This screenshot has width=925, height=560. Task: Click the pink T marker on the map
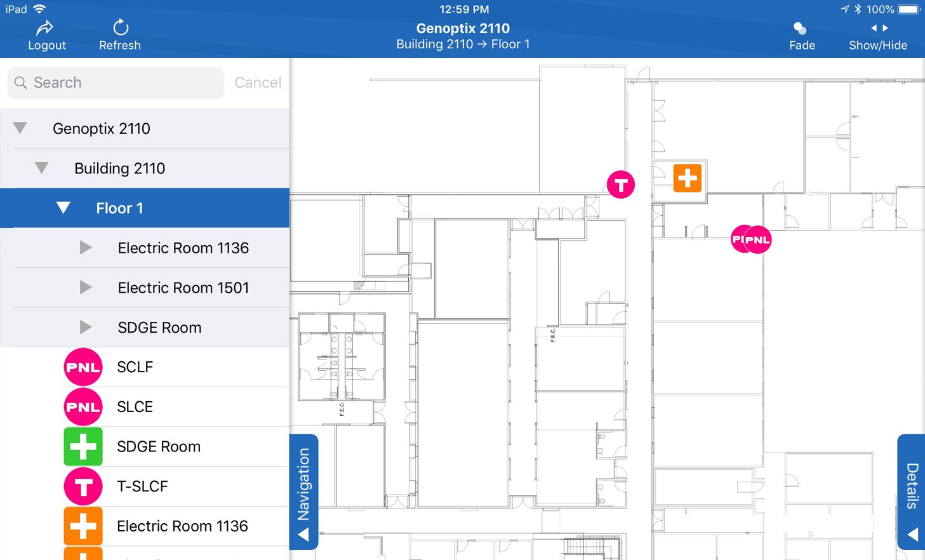coord(620,185)
